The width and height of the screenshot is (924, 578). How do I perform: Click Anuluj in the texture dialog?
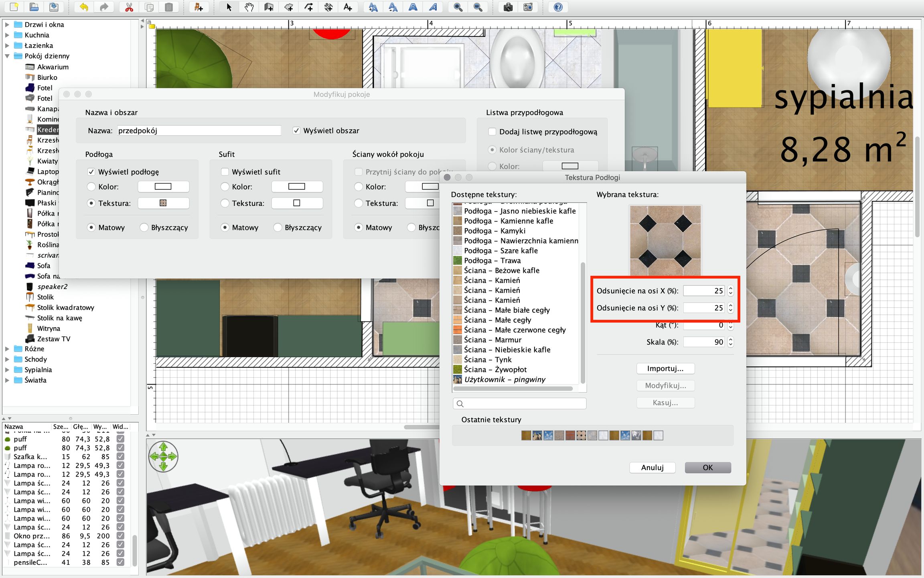pos(652,468)
